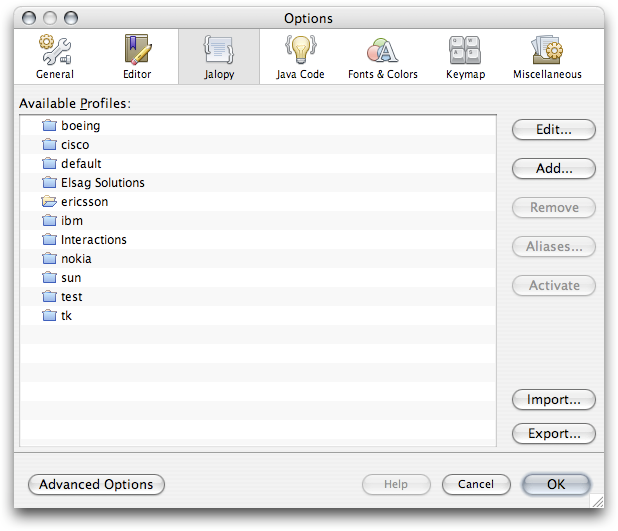Select the "nokia" profile name
This screenshot has width=618, height=531.
click(x=76, y=259)
